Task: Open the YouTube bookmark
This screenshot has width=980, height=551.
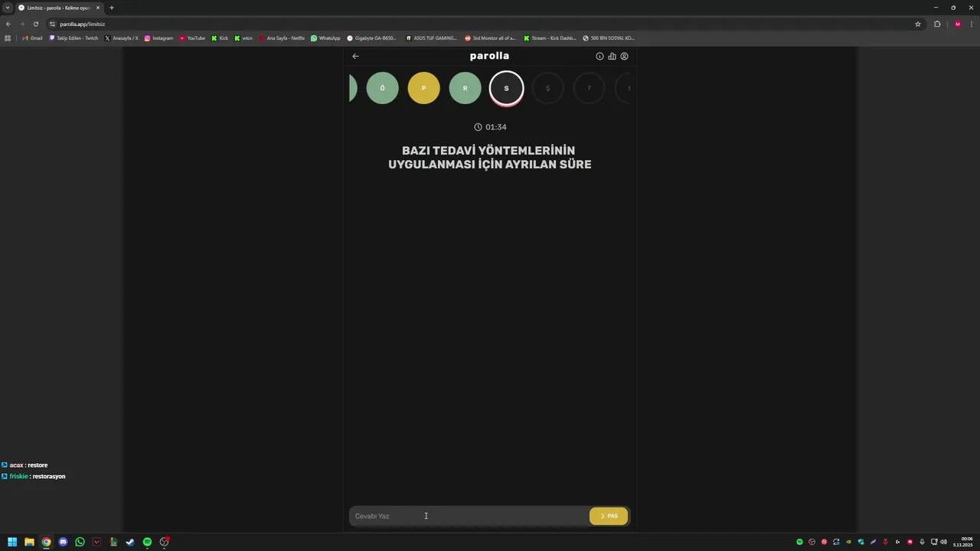Action: pos(192,37)
